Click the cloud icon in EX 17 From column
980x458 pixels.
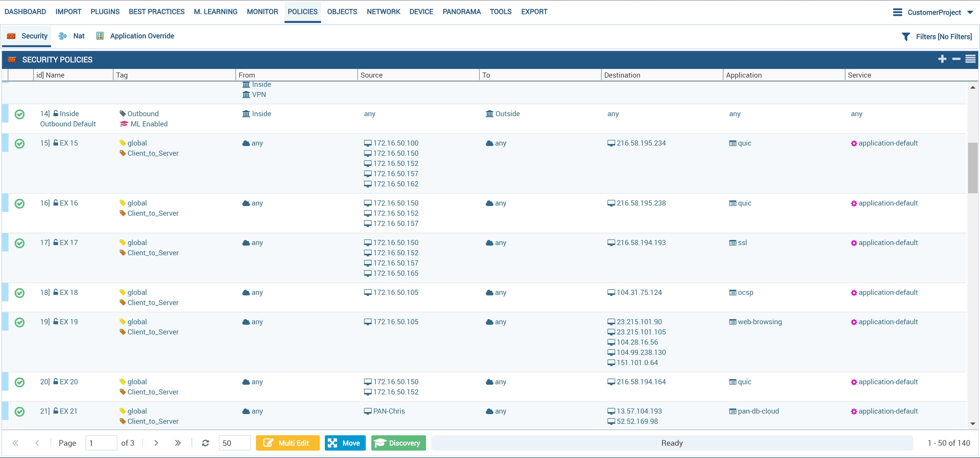246,243
